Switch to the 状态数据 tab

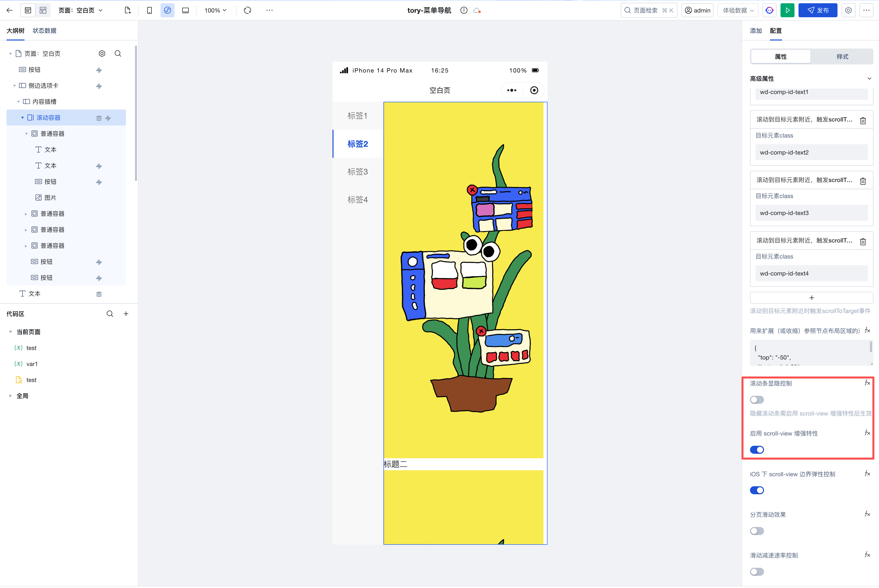click(x=44, y=31)
